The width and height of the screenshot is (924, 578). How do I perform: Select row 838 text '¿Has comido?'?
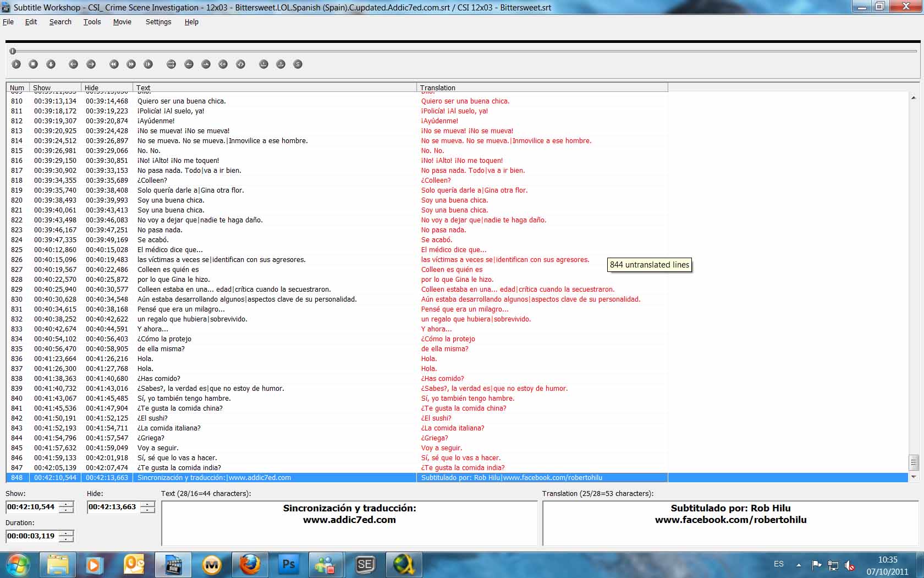158,379
